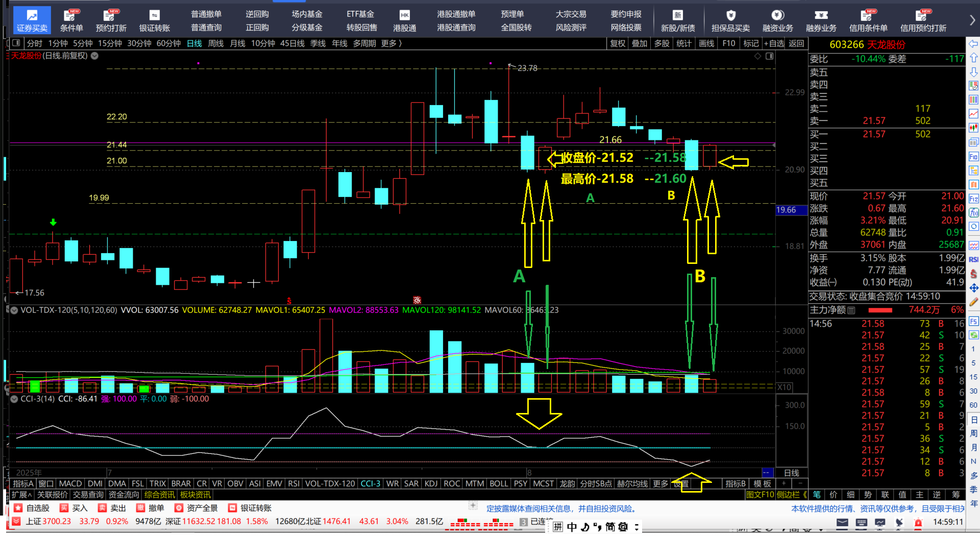Click the chart zoom-in plus button
The width and height of the screenshot is (980, 537).
pyautogui.click(x=783, y=483)
